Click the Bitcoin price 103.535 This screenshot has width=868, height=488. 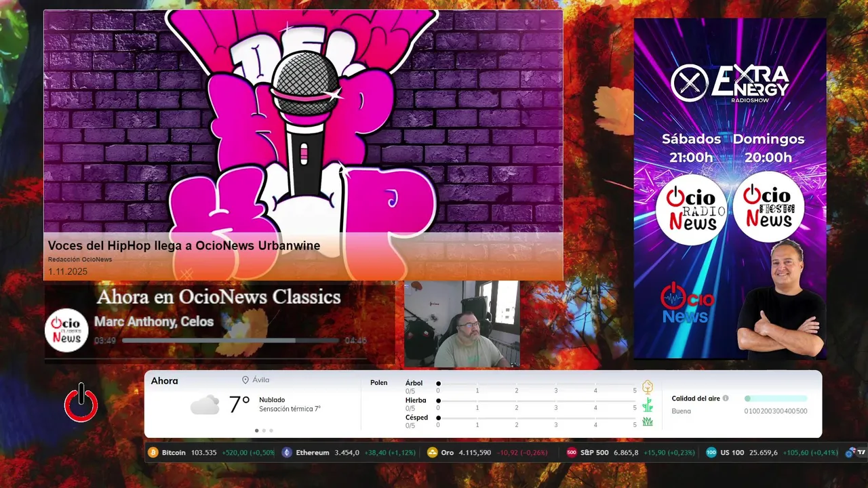click(204, 452)
